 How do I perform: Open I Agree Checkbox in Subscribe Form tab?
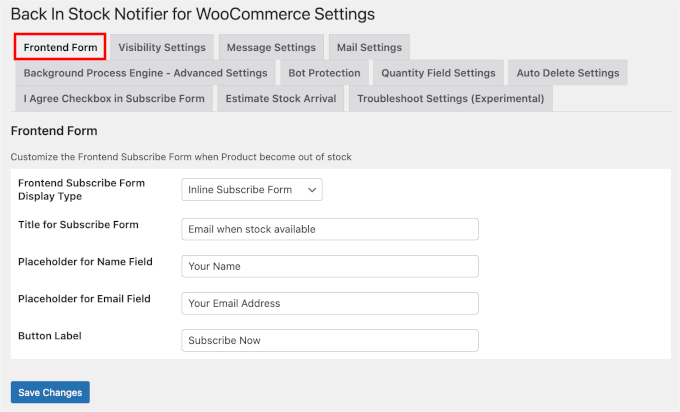[114, 98]
